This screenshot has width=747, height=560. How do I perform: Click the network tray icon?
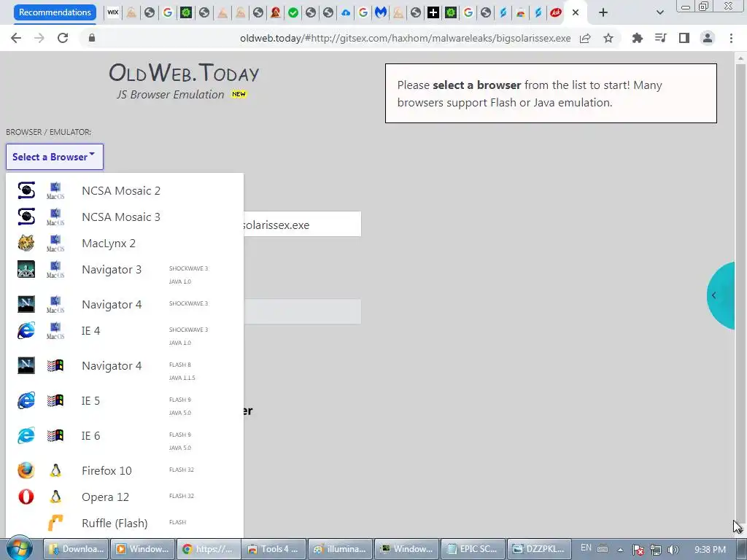656,550
